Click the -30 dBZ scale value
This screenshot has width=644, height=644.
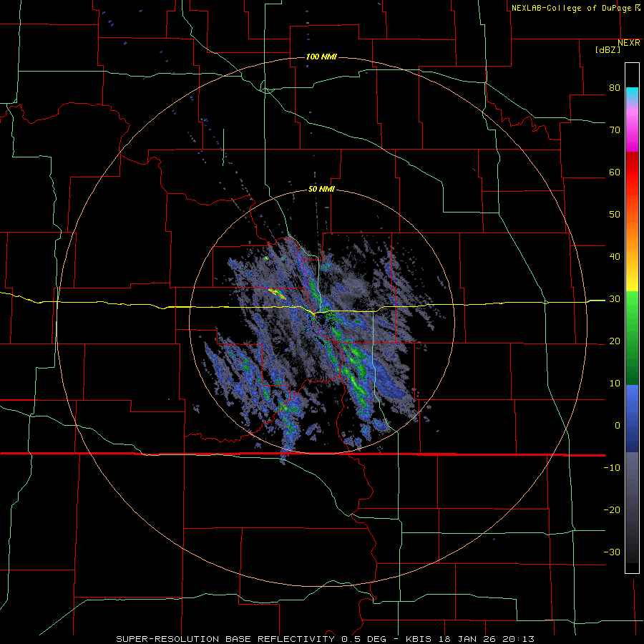(x=612, y=552)
